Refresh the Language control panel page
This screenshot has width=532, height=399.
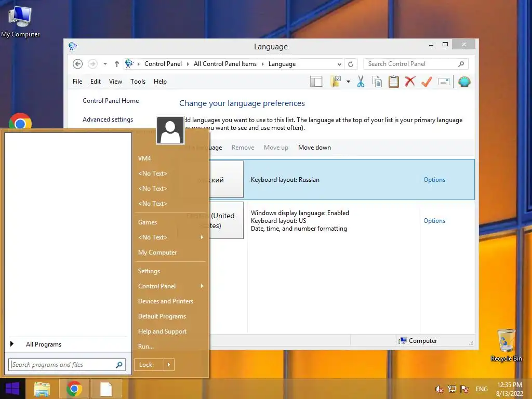coord(351,64)
